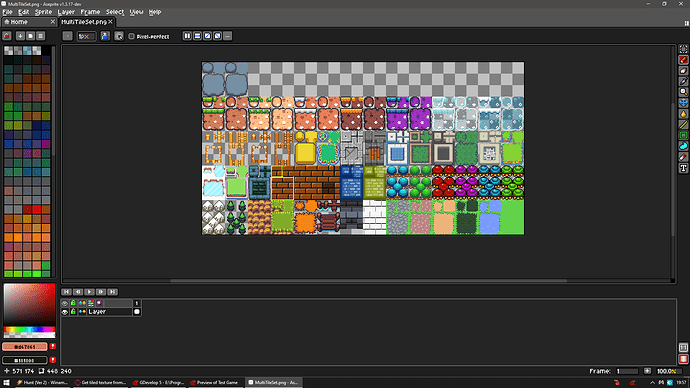Viewport: 690px width, 388px height.
Task: Select the Pencil tool in the toolbox
Action: coord(683,60)
